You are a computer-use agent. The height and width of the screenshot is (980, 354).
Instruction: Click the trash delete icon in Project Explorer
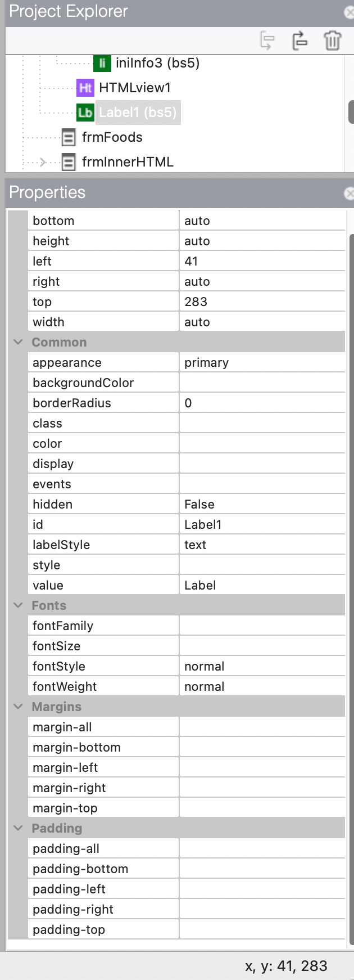[332, 41]
